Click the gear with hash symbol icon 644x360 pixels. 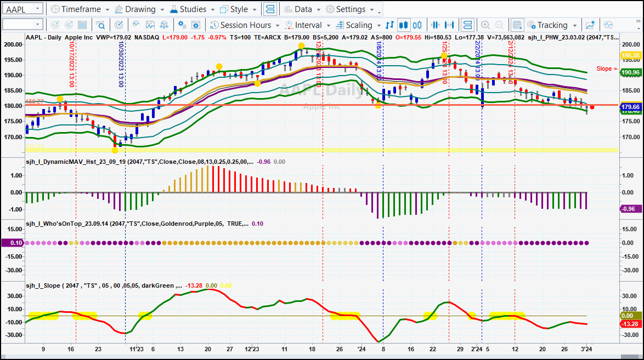pos(182,25)
